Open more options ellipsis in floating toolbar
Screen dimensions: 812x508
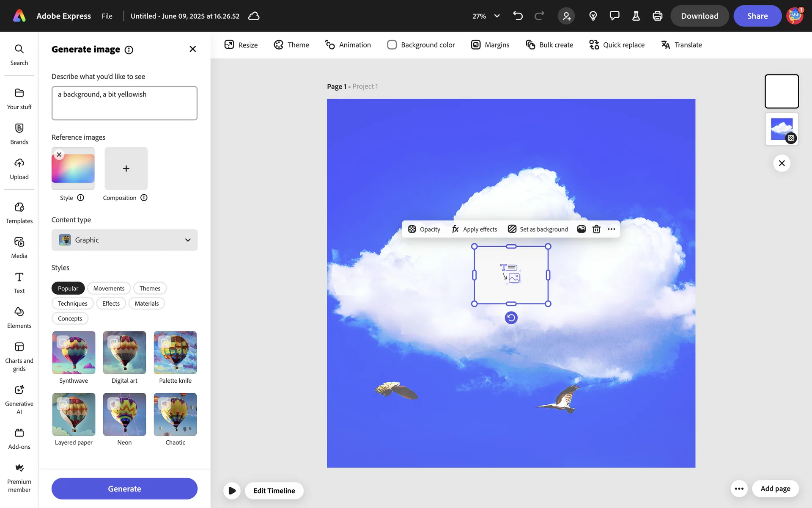pos(612,229)
